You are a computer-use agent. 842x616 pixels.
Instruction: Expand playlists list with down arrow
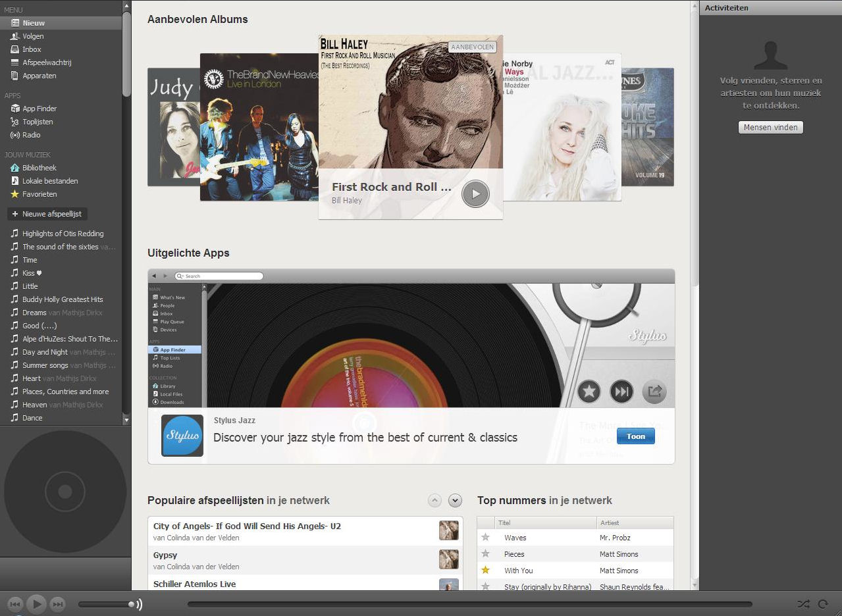[455, 501]
